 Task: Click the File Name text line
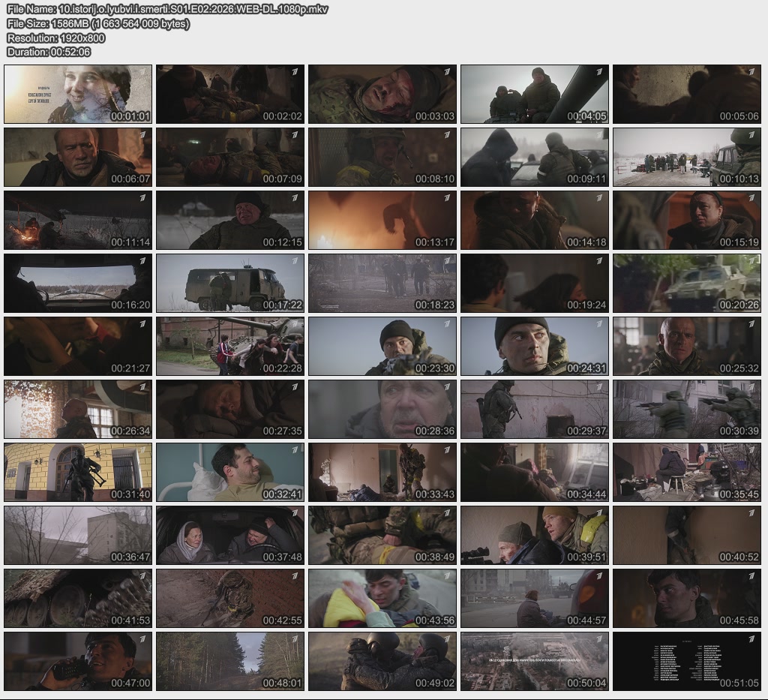[x=167, y=9]
